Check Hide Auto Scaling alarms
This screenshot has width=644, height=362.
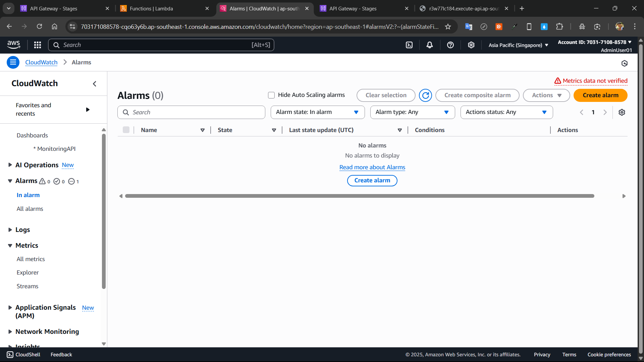[x=271, y=95]
